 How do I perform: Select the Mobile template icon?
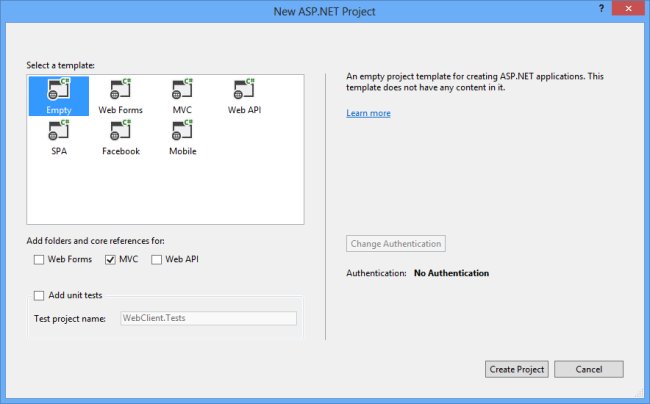pyautogui.click(x=182, y=137)
